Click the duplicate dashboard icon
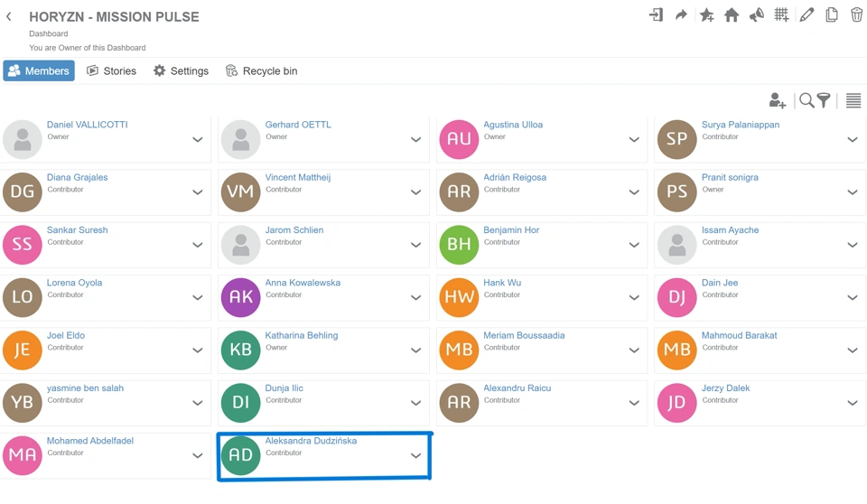The image size is (867, 504). click(832, 15)
